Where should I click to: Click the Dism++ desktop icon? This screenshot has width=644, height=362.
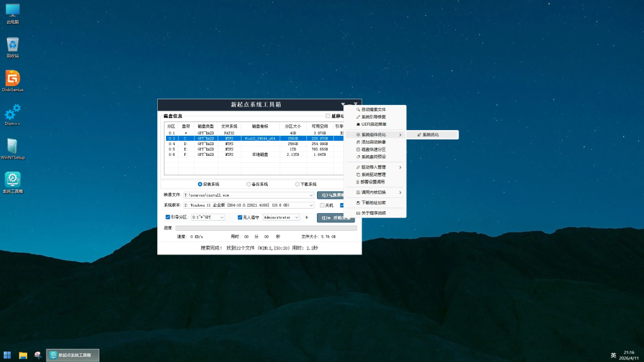pyautogui.click(x=13, y=114)
